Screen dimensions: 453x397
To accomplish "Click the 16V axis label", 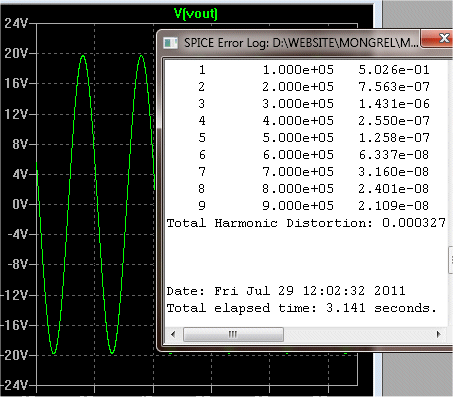I will point(16,83).
